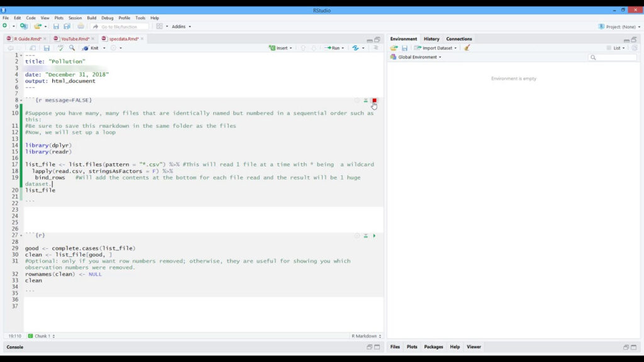Toggle the document outline icon
Viewport: 644px width, 362px height.
[376, 48]
